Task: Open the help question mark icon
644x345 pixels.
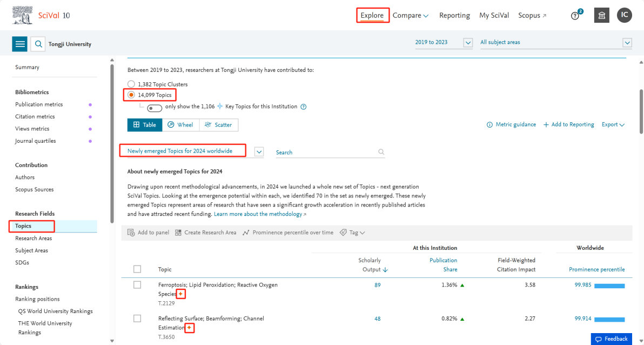Action: tap(575, 16)
